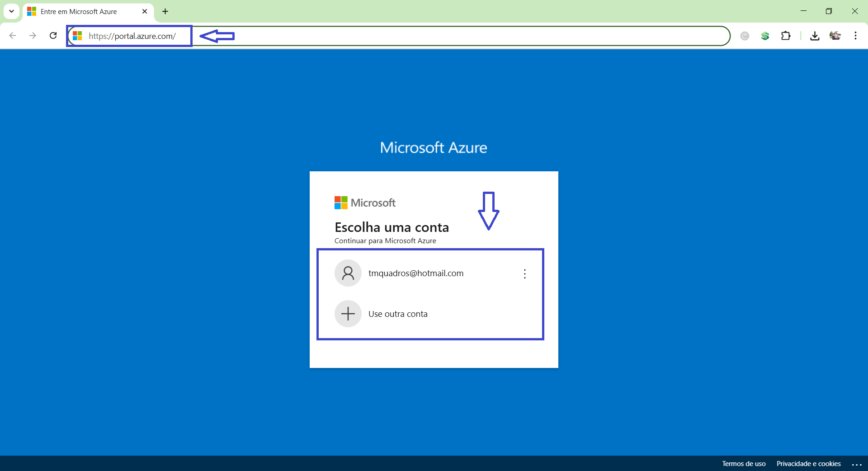Select the 'Entre em Microsoft Azure' tab
Image resolution: width=868 pixels, height=471 pixels.
[88, 11]
